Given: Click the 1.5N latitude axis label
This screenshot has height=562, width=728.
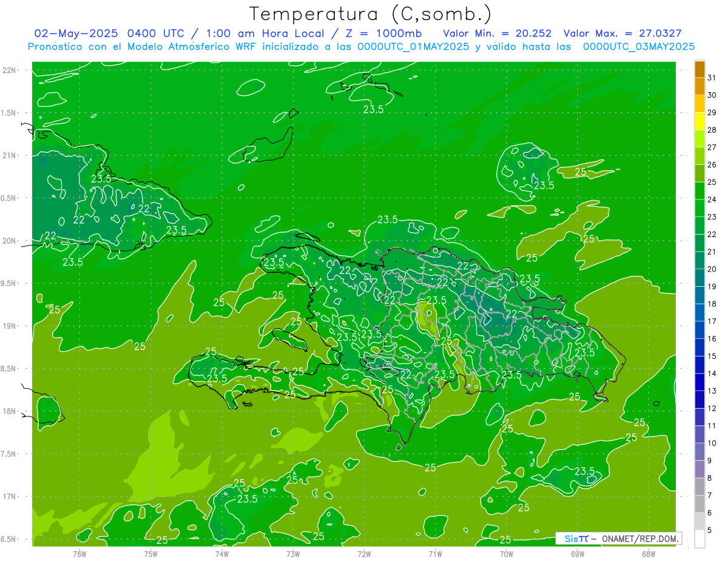Looking at the screenshot, I should click(9, 113).
